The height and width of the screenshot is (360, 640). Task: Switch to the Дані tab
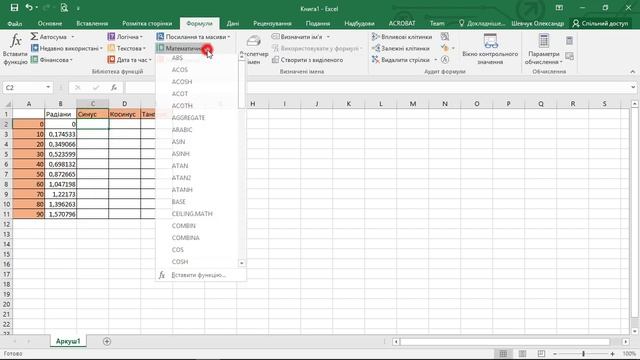(233, 23)
